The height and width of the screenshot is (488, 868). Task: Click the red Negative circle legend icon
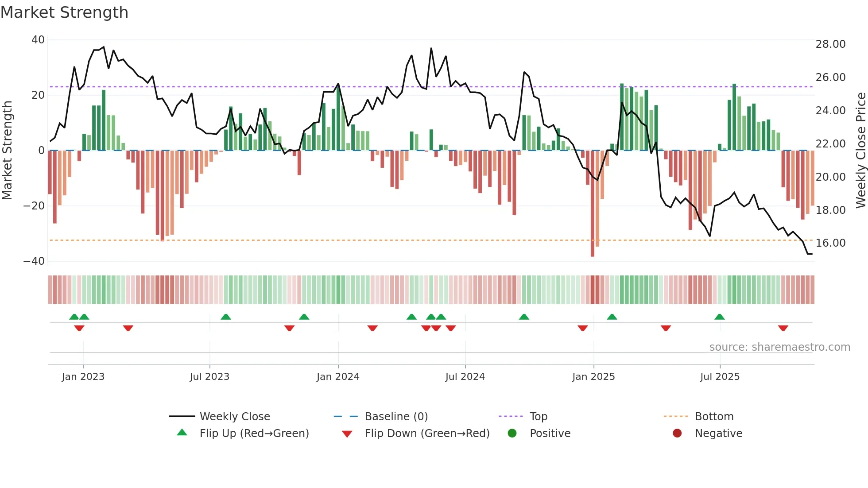(677, 433)
